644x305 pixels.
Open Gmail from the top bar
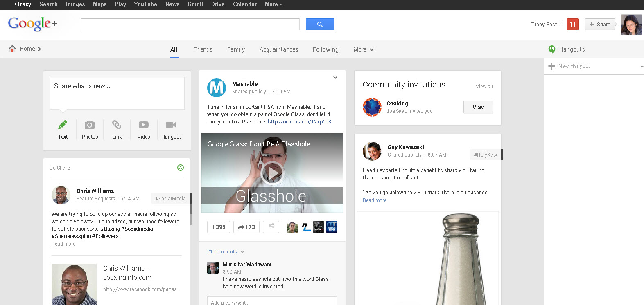click(195, 4)
